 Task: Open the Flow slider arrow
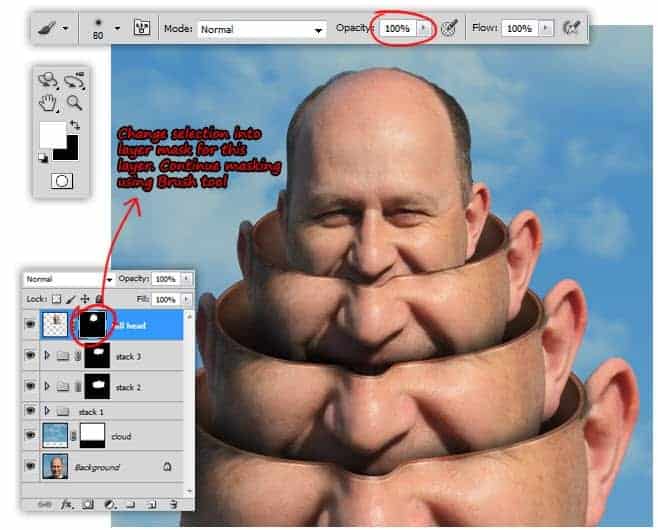pyautogui.click(x=546, y=28)
